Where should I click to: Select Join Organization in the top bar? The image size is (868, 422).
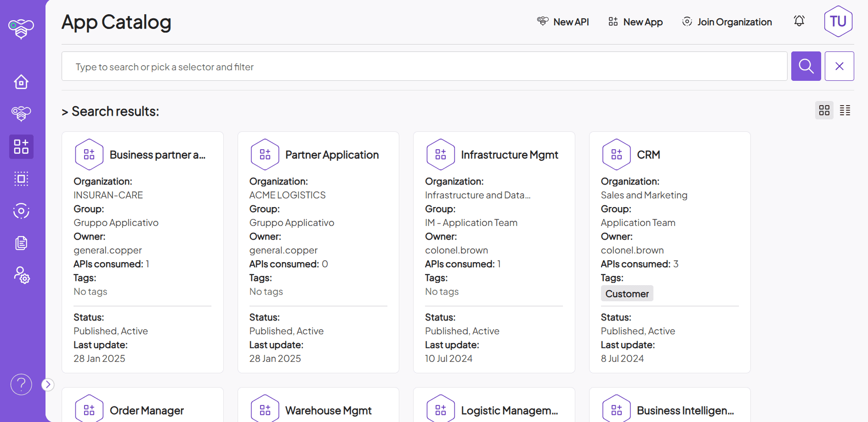[x=726, y=22]
